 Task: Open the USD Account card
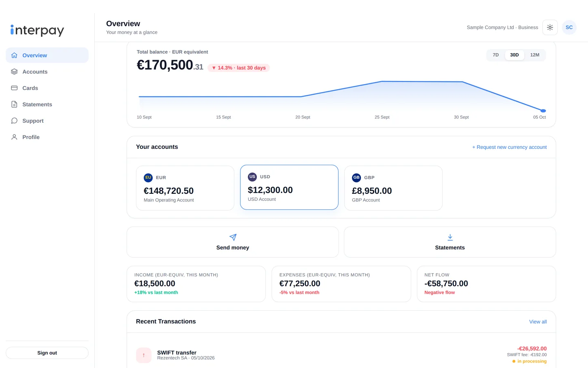289,187
